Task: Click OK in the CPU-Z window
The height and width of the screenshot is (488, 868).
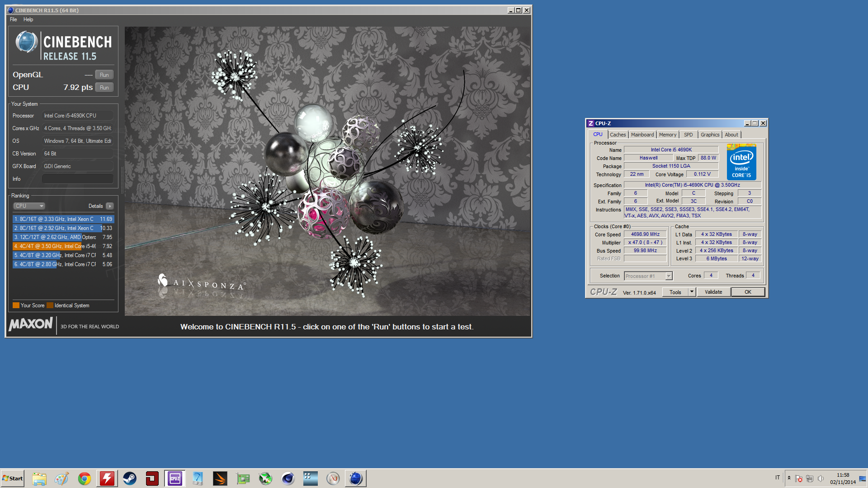Action: (x=748, y=292)
